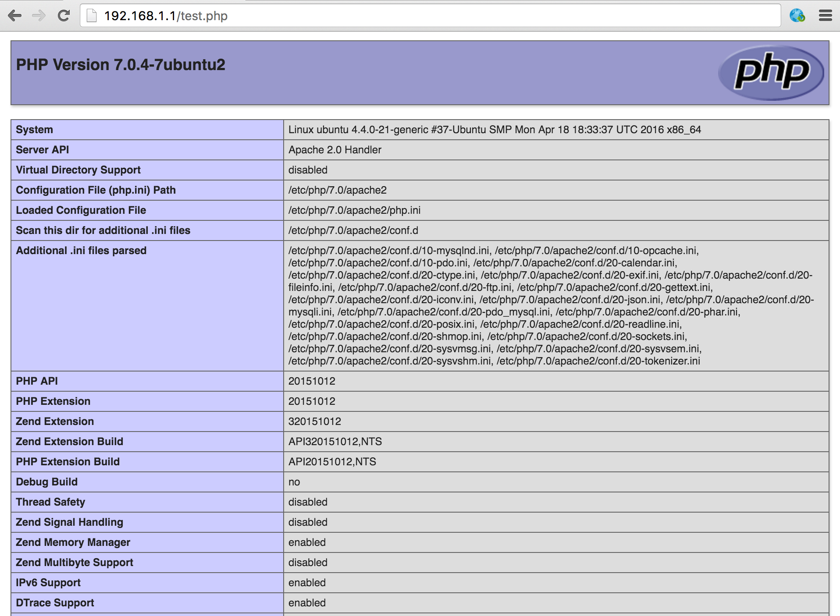Click the Additional .ini files parsed label
The width and height of the screenshot is (840, 616).
click(81, 251)
